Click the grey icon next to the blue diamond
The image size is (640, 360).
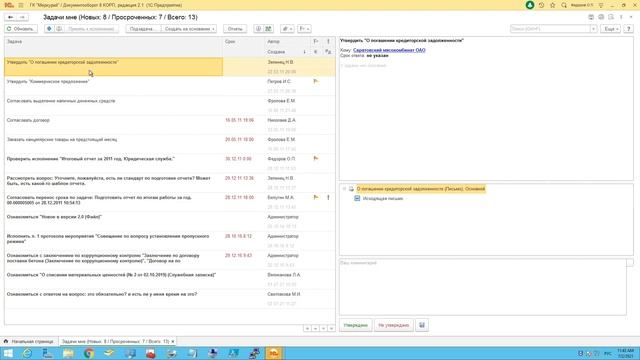point(59,29)
